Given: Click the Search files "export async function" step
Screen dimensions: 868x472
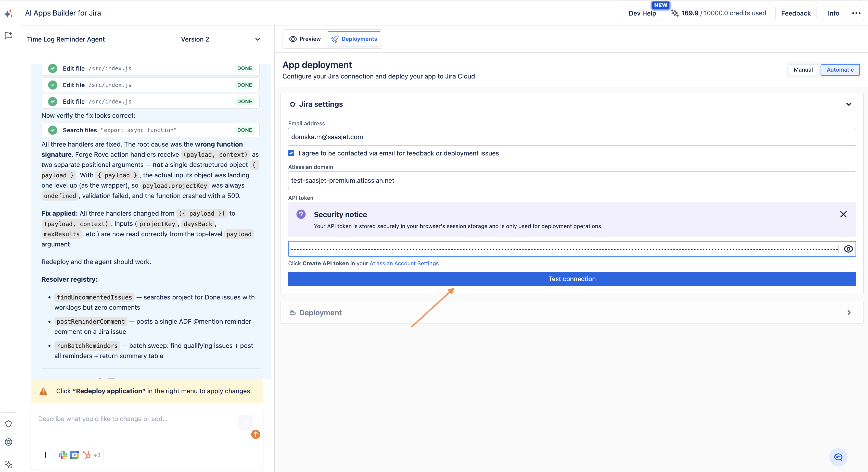Looking at the screenshot, I should click(150, 130).
